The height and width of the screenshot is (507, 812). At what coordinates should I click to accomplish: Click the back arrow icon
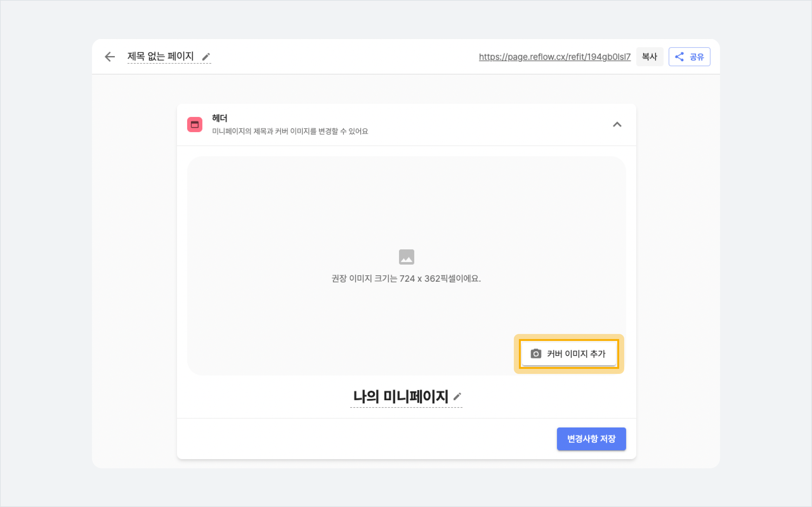coord(110,57)
